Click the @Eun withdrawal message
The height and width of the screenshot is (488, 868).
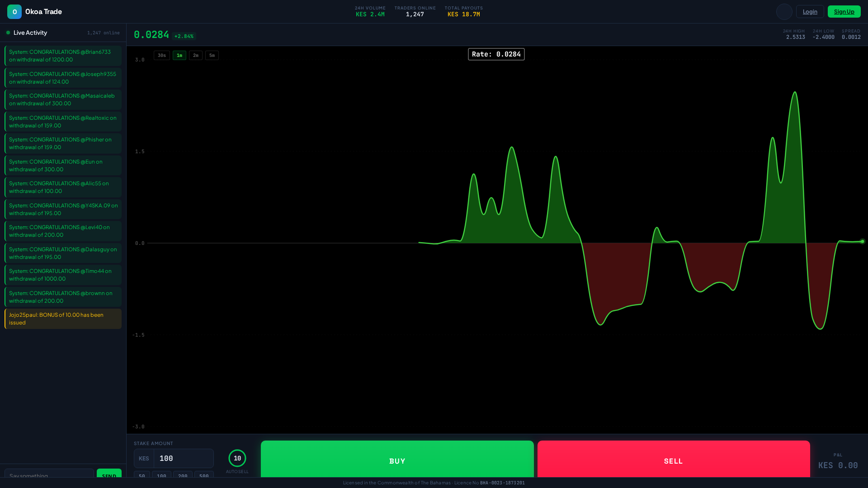click(x=63, y=165)
